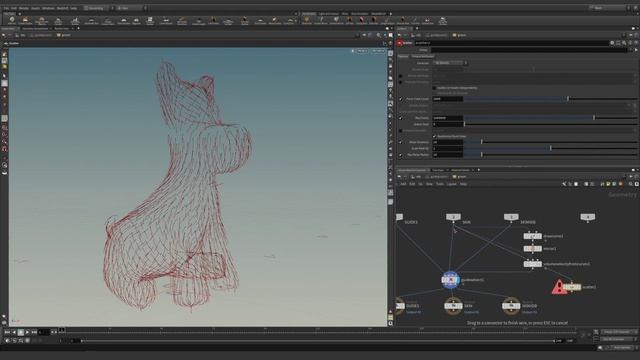
Task: Open the network editor Add menu
Action: point(403,184)
